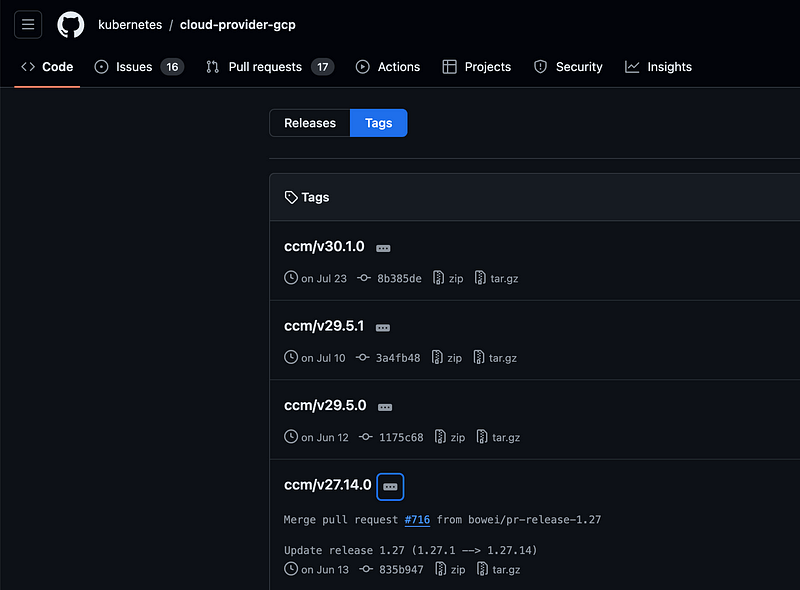This screenshot has height=590, width=800.
Task: Click the clock icon next to Jun 12
Action: (x=291, y=437)
